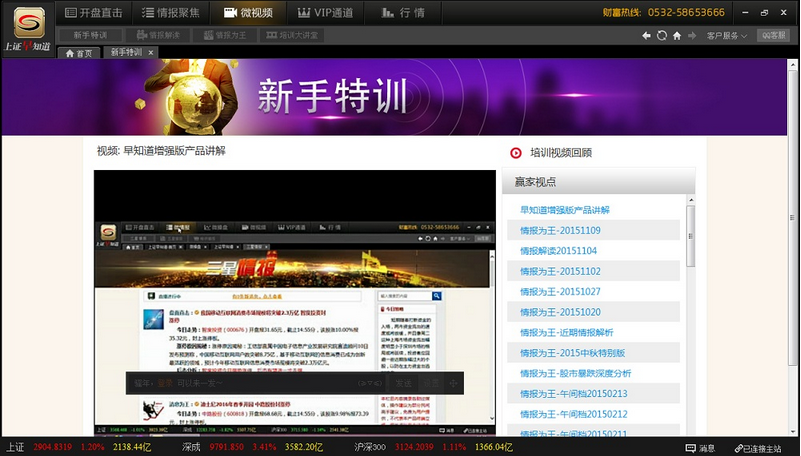Click the 新手特训 banner image
This screenshot has height=456, width=801.
[x=394, y=97]
